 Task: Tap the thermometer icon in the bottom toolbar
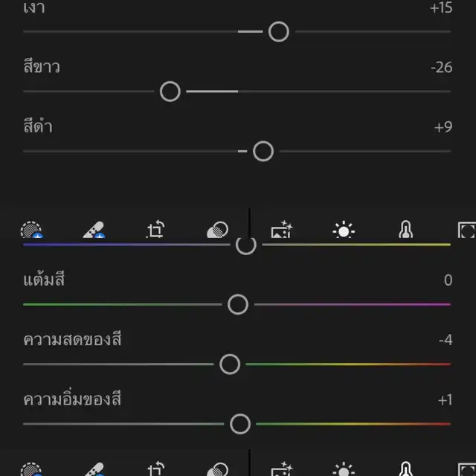[405, 469]
